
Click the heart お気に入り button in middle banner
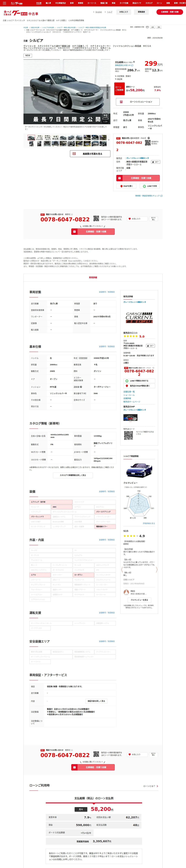tap(137, 219)
